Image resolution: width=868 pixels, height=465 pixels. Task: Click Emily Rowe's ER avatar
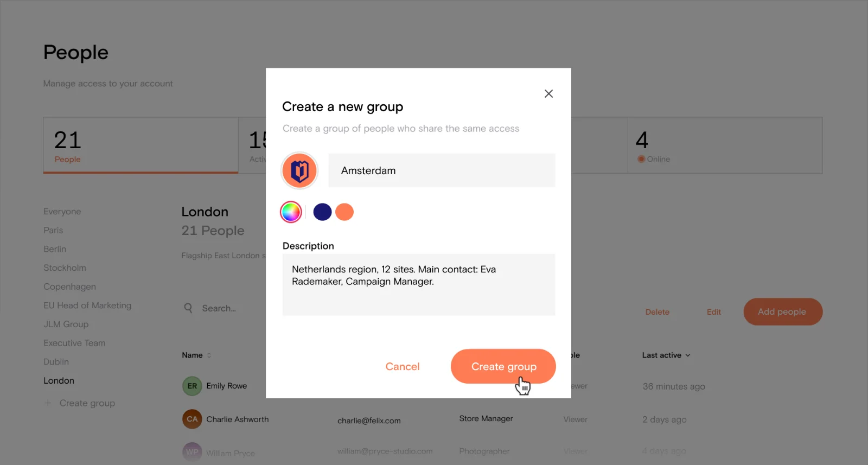(x=192, y=386)
